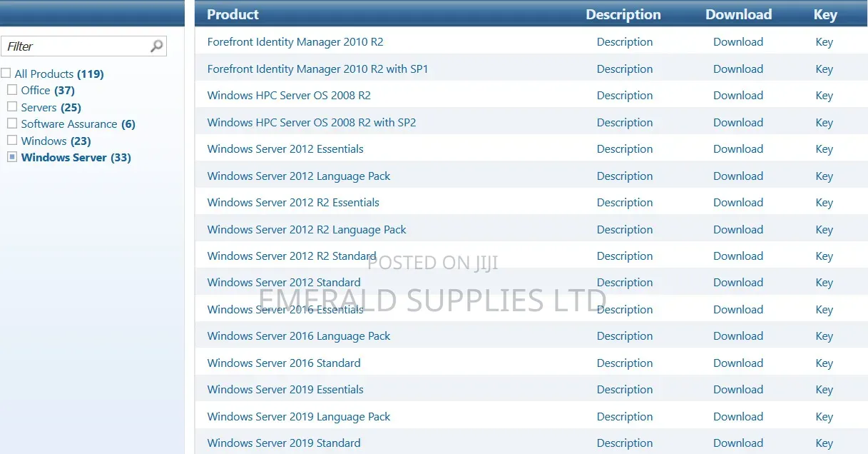
Task: View Description for Windows Server 2012 Essentials
Action: 625,149
